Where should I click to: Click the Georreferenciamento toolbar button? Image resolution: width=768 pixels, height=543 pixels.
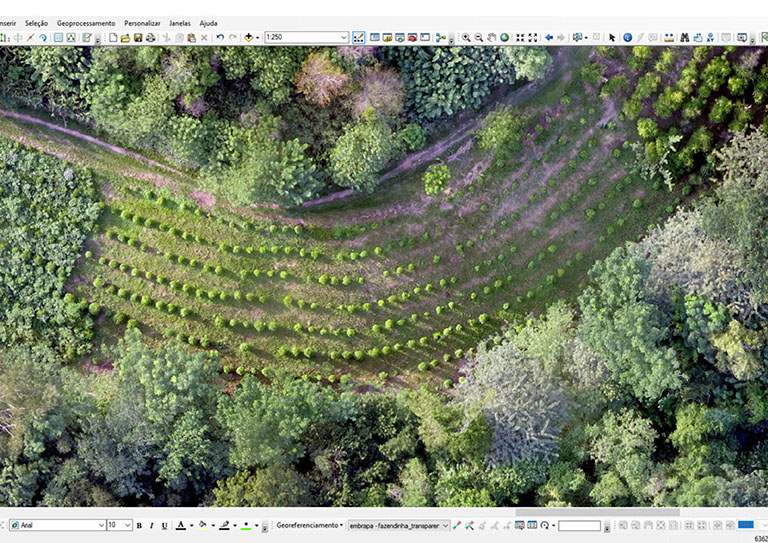point(309,526)
